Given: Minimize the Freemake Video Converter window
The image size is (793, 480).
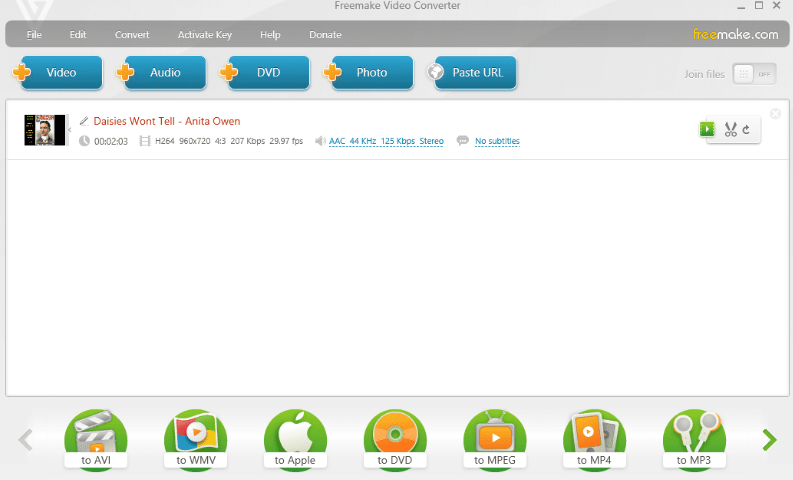Looking at the screenshot, I should coord(741,6).
